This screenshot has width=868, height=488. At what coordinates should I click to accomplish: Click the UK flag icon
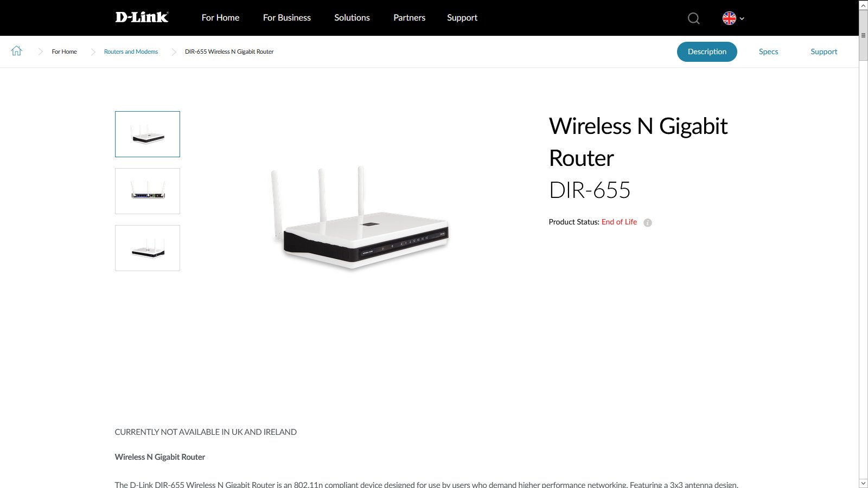(x=729, y=18)
